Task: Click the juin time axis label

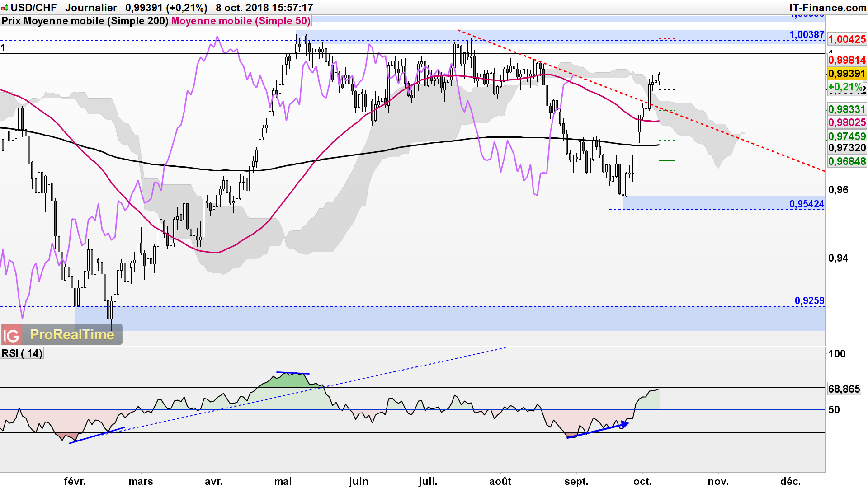Action: pos(359,481)
